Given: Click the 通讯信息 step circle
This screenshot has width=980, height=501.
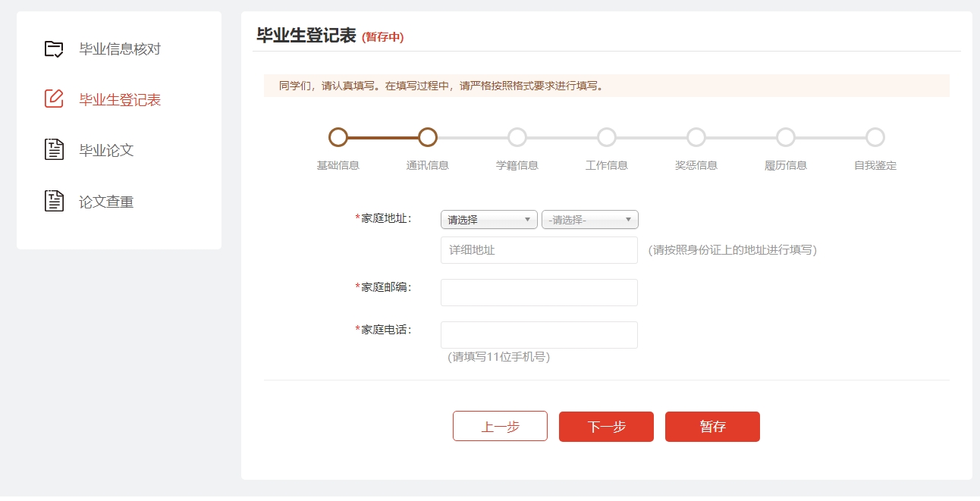Looking at the screenshot, I should pos(428,137).
